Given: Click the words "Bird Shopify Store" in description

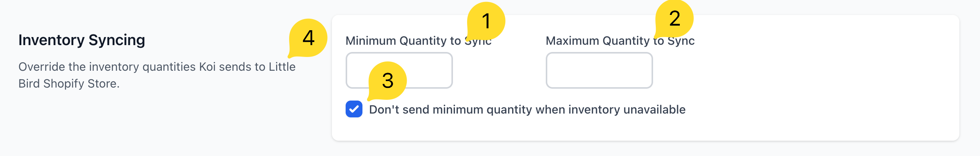Looking at the screenshot, I should 69,84.
